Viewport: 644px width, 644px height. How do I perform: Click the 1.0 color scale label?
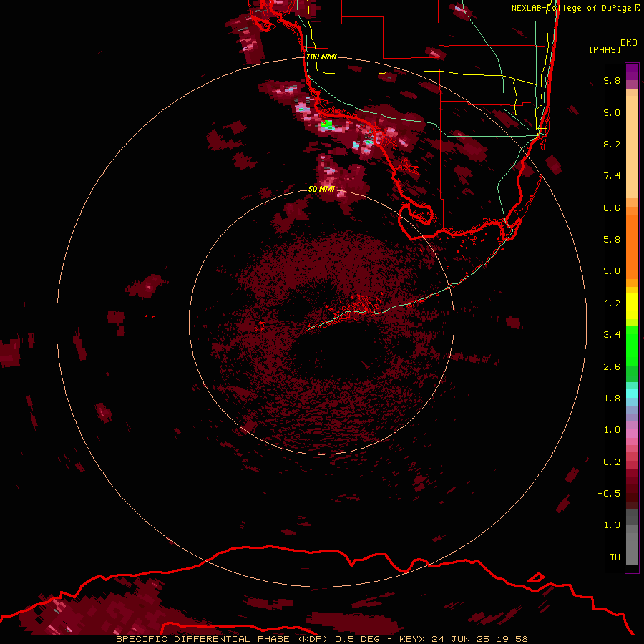[x=612, y=430]
